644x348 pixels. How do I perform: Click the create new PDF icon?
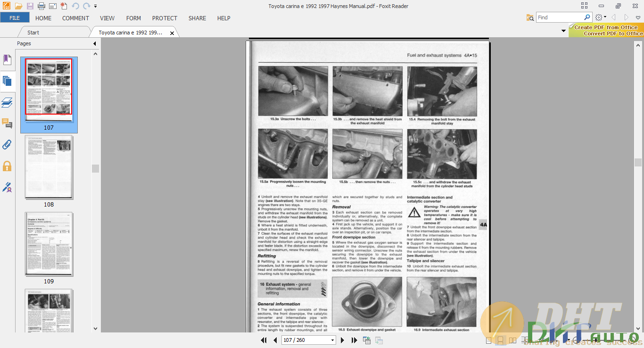[64, 6]
